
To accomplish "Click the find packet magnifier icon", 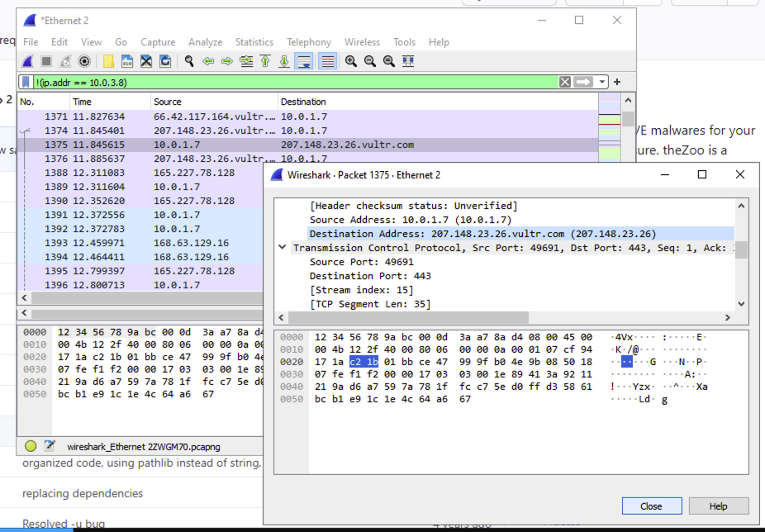I will pyautogui.click(x=189, y=61).
